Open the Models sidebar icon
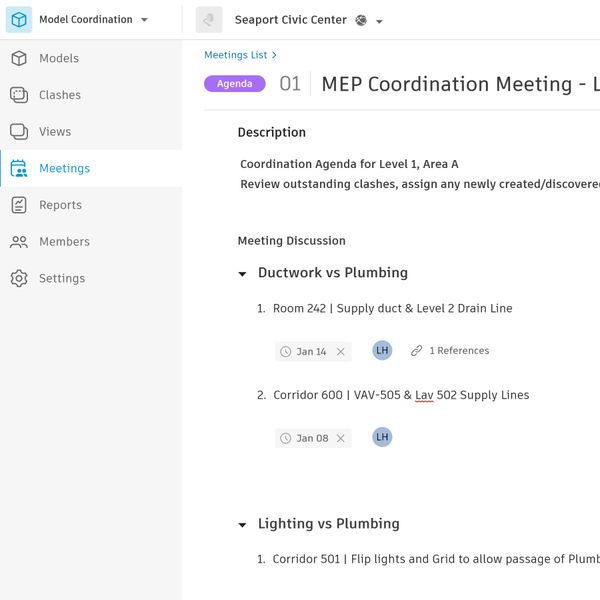 coord(19,58)
